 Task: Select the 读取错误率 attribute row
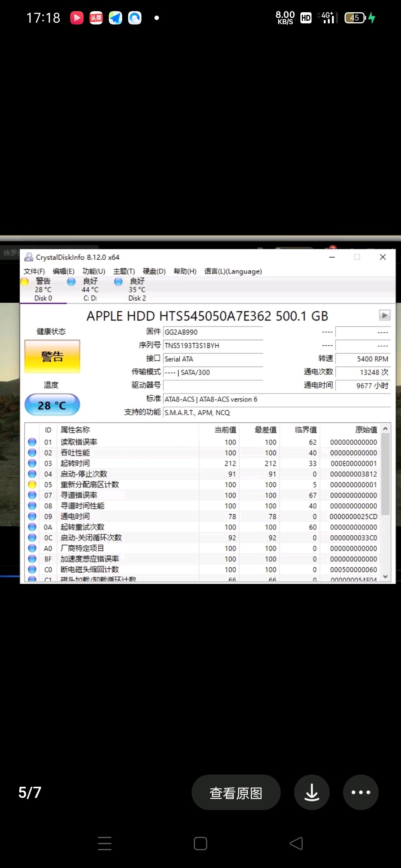coord(203,442)
